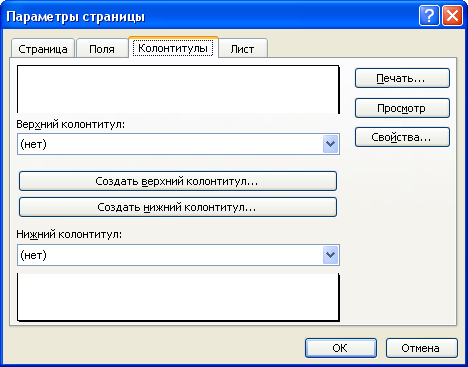
Task: Click the Печать... button
Action: click(x=402, y=78)
